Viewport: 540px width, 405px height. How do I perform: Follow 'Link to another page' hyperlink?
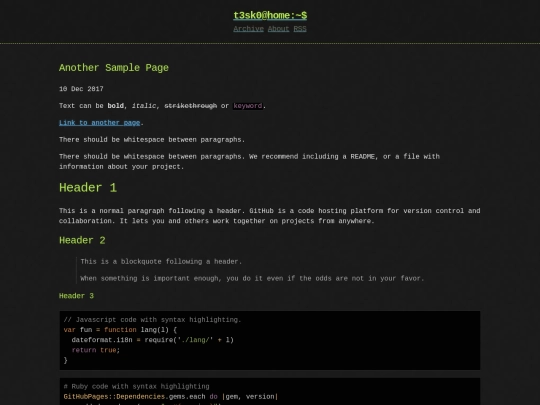100,123
